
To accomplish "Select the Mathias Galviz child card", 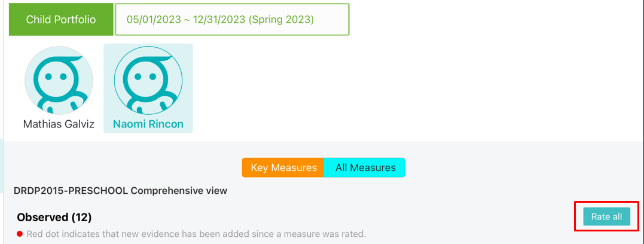I will 59,88.
